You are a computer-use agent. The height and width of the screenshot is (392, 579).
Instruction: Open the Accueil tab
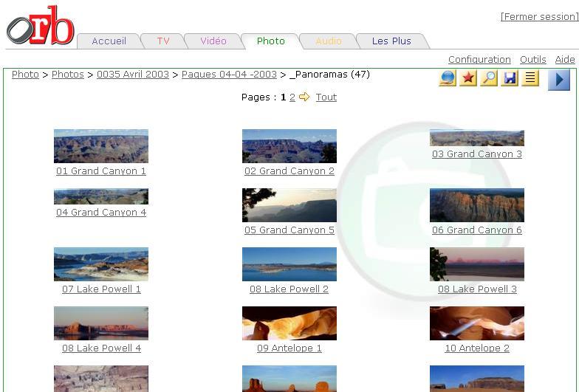point(109,41)
